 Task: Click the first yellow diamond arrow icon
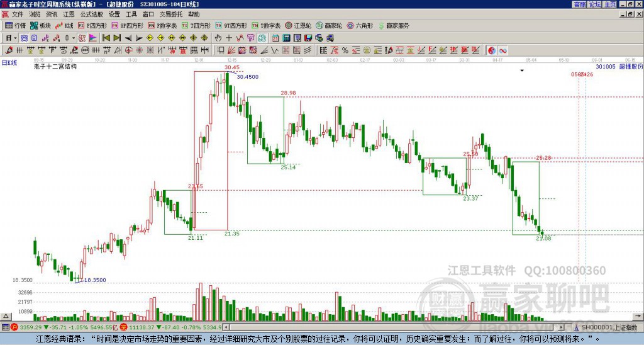click(x=150, y=38)
